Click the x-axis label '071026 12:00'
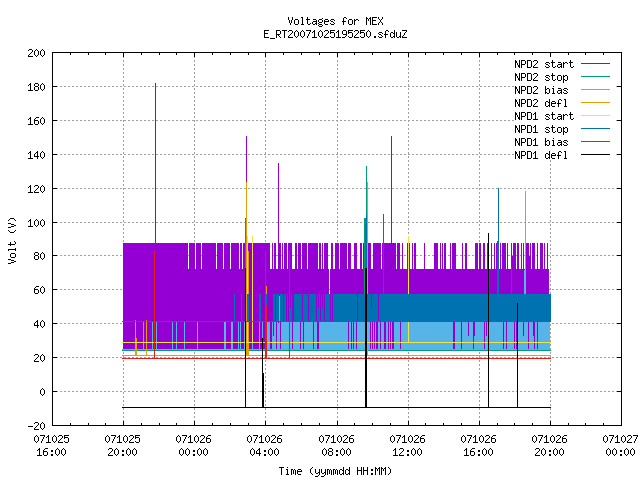 407,446
